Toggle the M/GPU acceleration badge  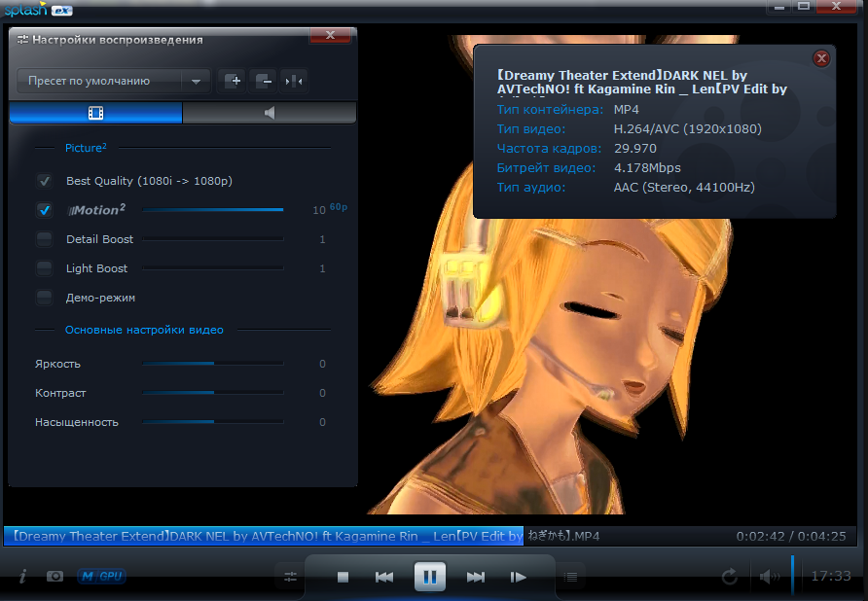(101, 576)
